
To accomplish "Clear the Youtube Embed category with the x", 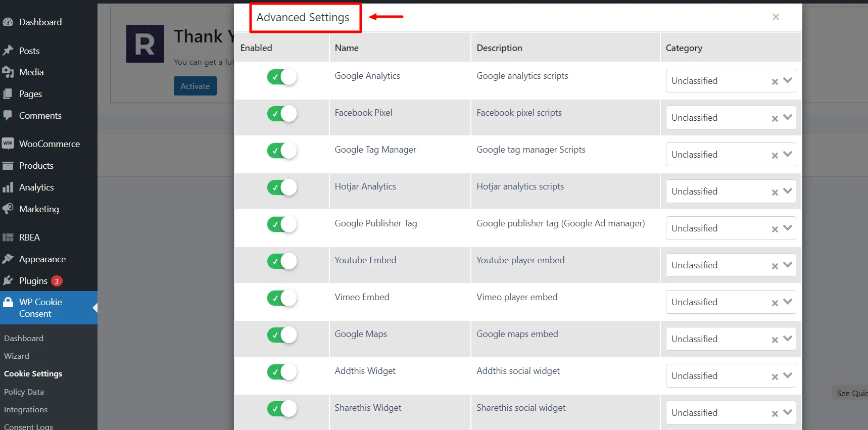I will tap(775, 266).
